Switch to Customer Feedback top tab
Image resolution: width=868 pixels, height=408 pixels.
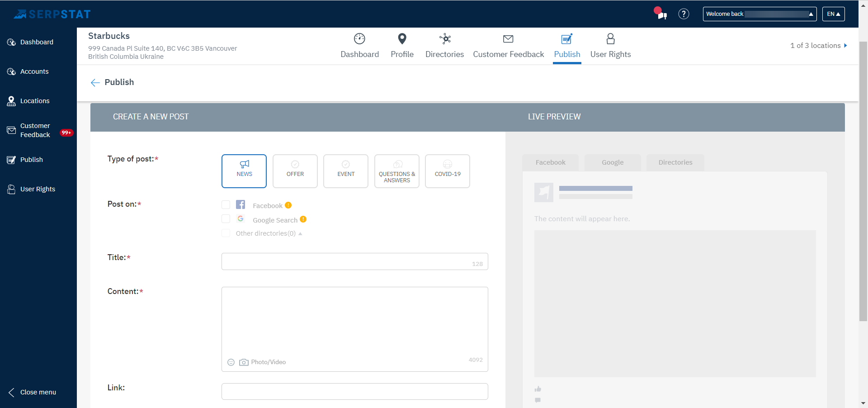(x=509, y=46)
